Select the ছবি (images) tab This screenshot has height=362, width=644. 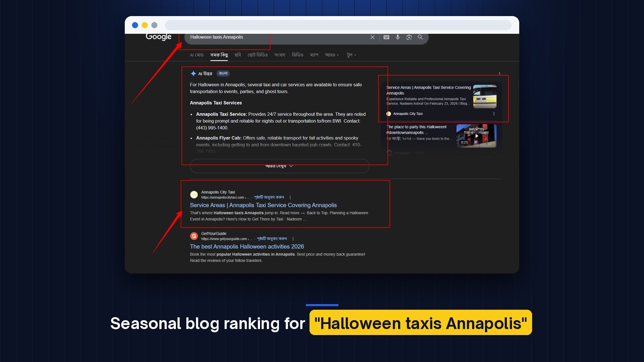click(237, 55)
